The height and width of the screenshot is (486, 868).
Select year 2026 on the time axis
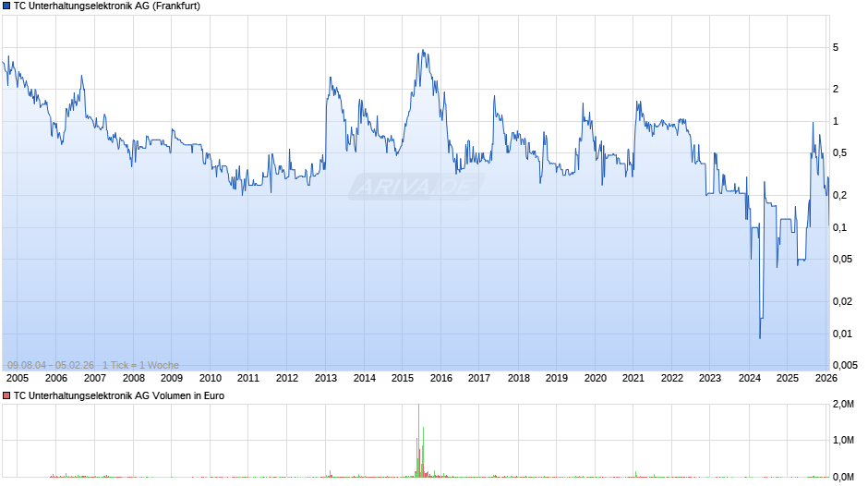click(x=826, y=378)
